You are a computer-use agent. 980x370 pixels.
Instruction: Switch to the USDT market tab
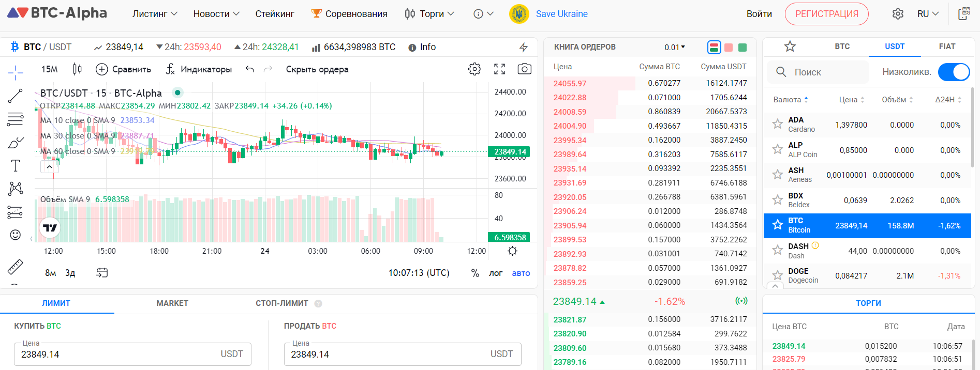[x=895, y=47]
